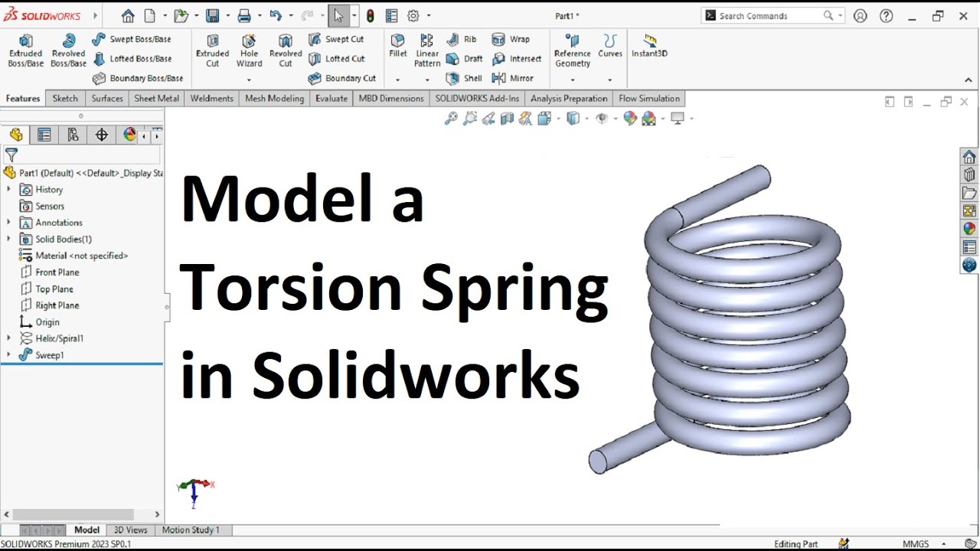Open the MBD Dimensions tab

pyautogui.click(x=391, y=98)
